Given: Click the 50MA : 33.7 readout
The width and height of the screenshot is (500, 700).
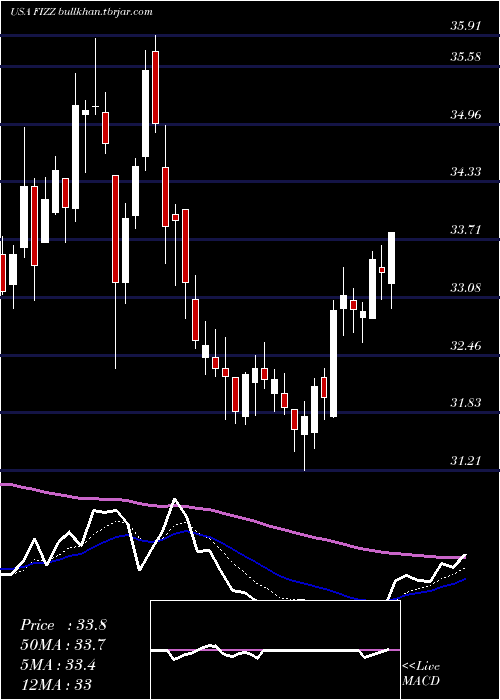Looking at the screenshot, I should [x=63, y=645].
